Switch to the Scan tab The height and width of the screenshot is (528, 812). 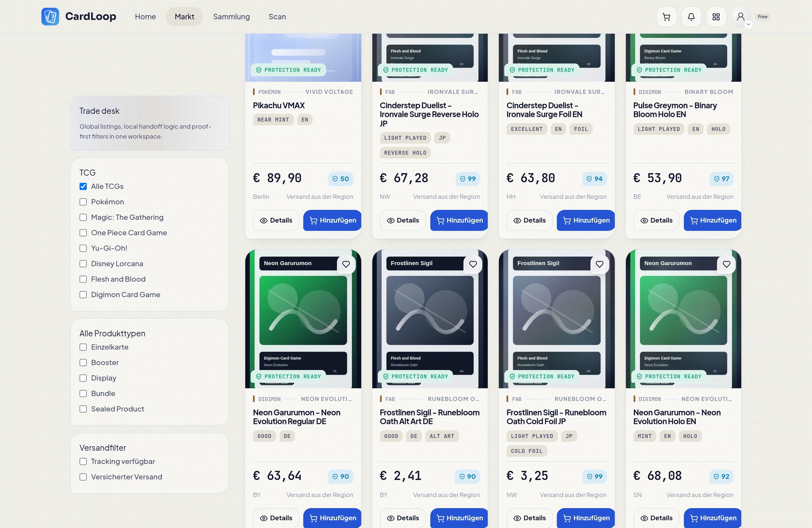(277, 16)
